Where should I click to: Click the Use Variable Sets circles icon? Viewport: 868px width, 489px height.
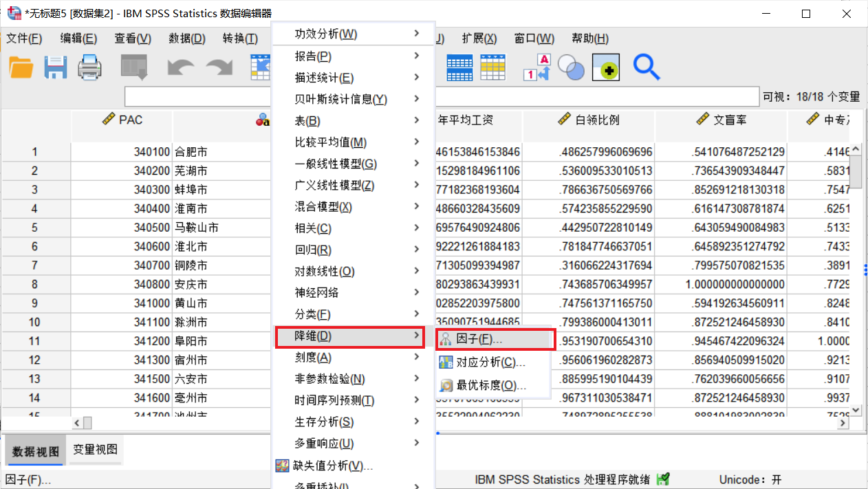tap(571, 67)
